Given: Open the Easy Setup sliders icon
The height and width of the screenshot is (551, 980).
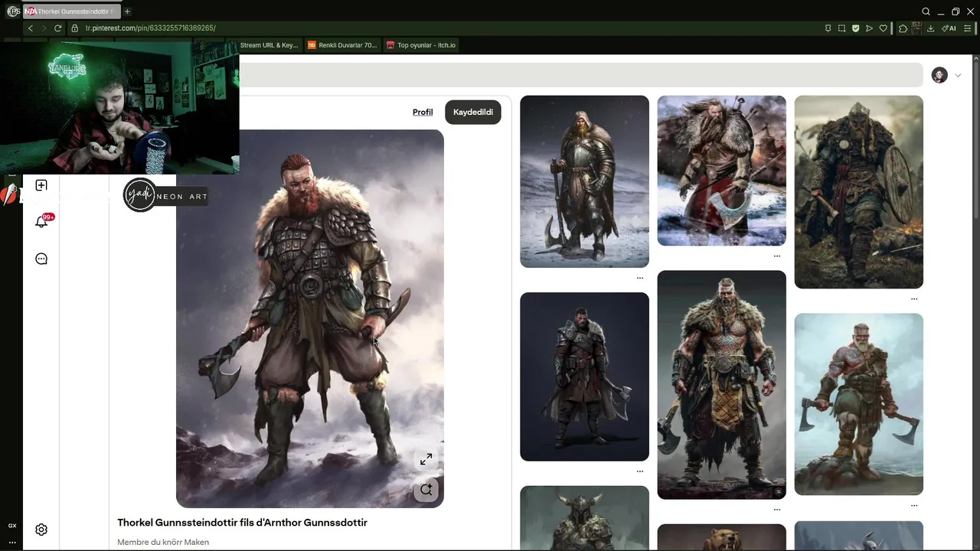Looking at the screenshot, I should point(969,28).
